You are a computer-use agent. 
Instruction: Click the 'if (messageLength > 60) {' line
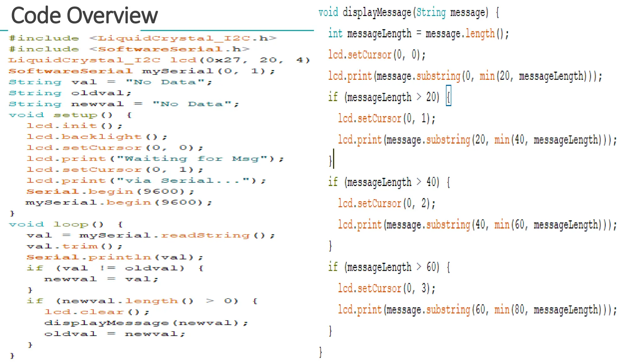point(389,267)
